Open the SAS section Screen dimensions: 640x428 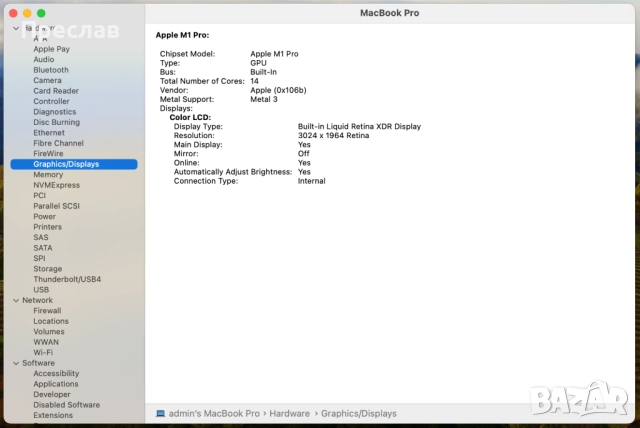point(41,237)
